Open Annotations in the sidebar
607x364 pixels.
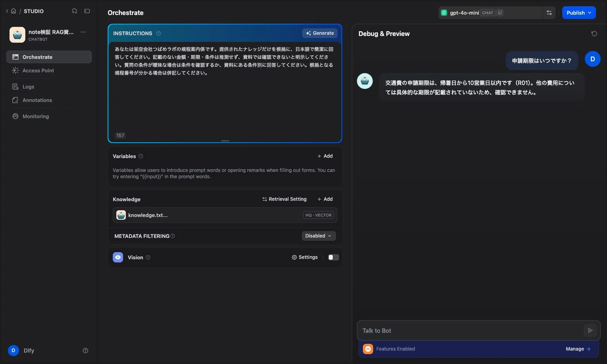49,100
